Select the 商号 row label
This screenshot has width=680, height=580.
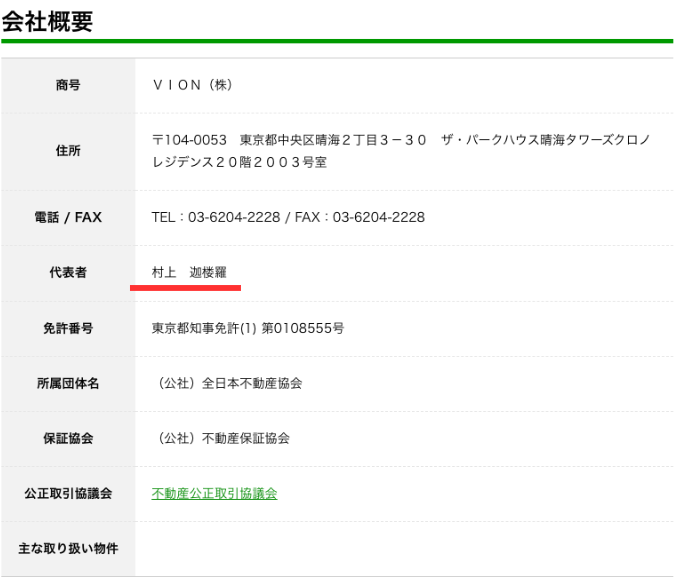click(x=68, y=86)
